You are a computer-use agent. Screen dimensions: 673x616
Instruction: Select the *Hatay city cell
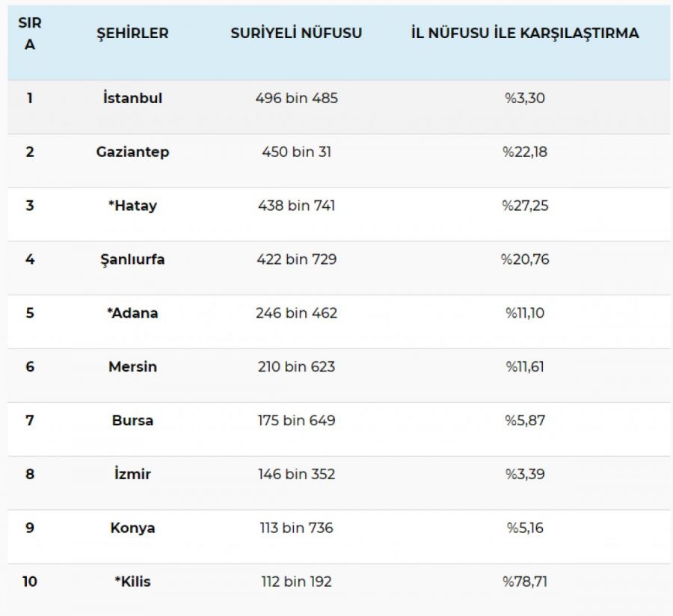[132, 206]
